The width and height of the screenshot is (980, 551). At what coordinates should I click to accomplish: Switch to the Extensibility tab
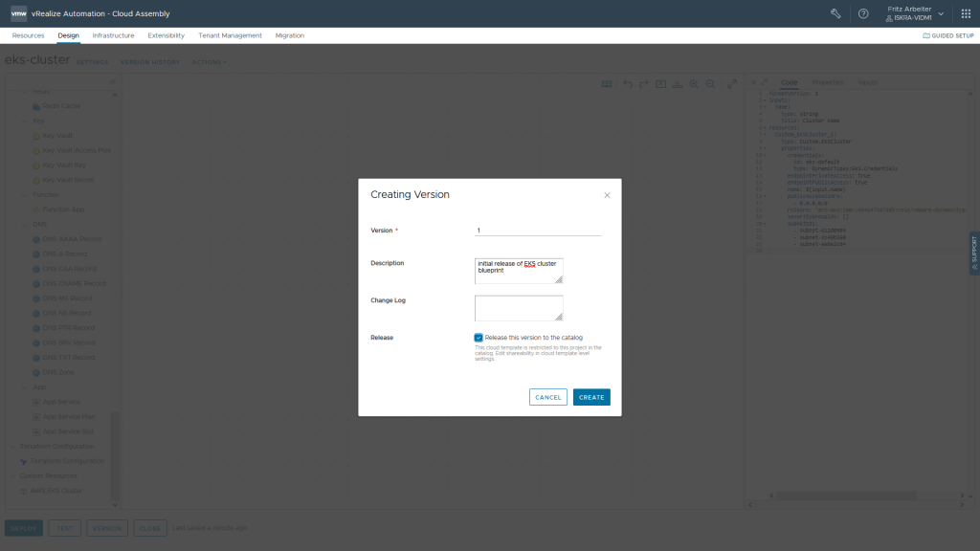[167, 35]
